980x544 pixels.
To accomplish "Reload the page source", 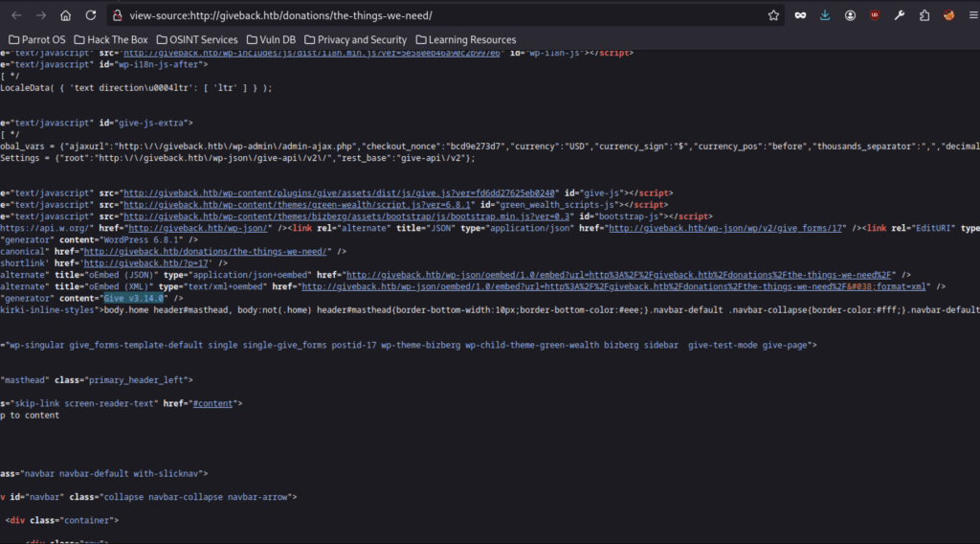I will tap(90, 15).
